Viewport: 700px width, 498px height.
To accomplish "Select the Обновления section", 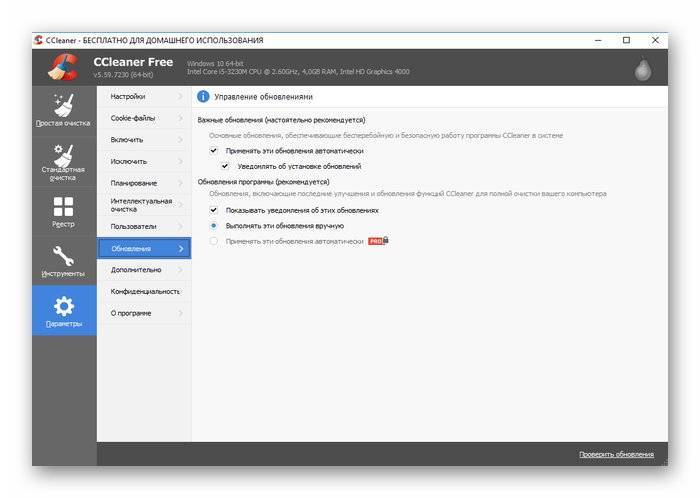I will [x=144, y=248].
